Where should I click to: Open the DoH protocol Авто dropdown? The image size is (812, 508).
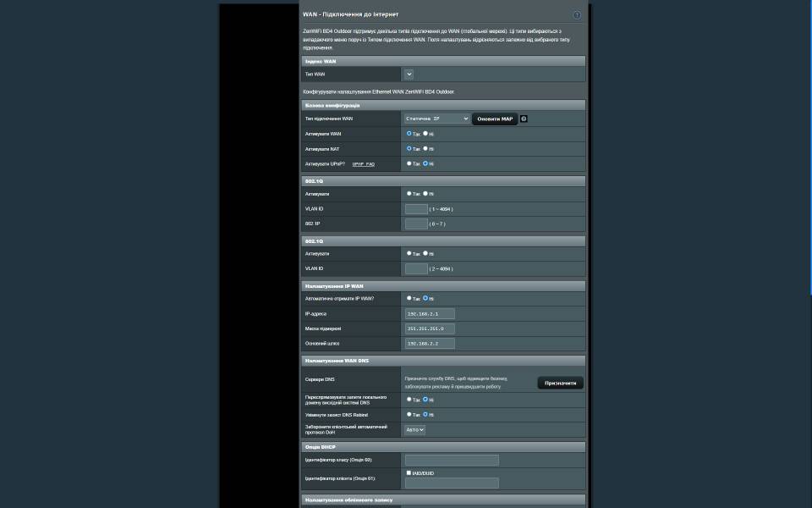click(x=414, y=429)
